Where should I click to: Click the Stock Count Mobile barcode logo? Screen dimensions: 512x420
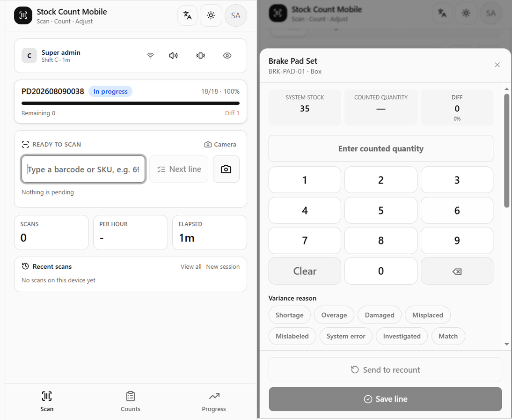[x=23, y=15]
